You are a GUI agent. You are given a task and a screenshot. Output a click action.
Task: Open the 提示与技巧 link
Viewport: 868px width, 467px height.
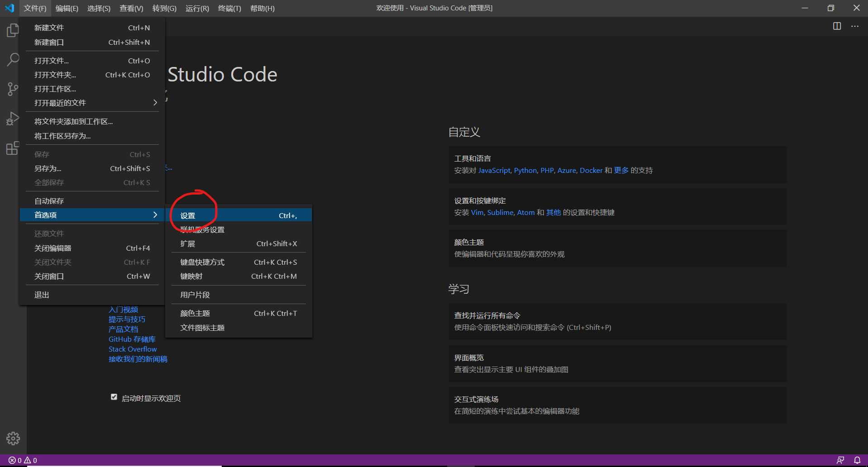pos(127,319)
